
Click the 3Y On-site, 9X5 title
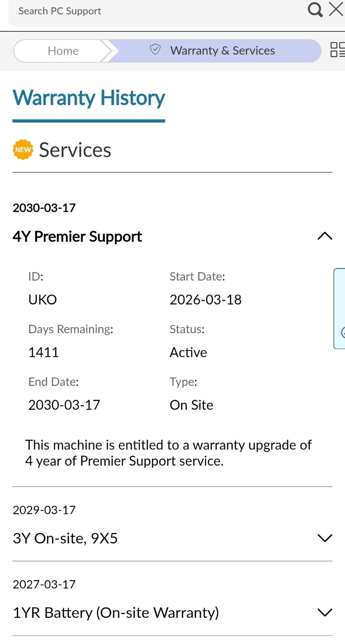tap(65, 538)
